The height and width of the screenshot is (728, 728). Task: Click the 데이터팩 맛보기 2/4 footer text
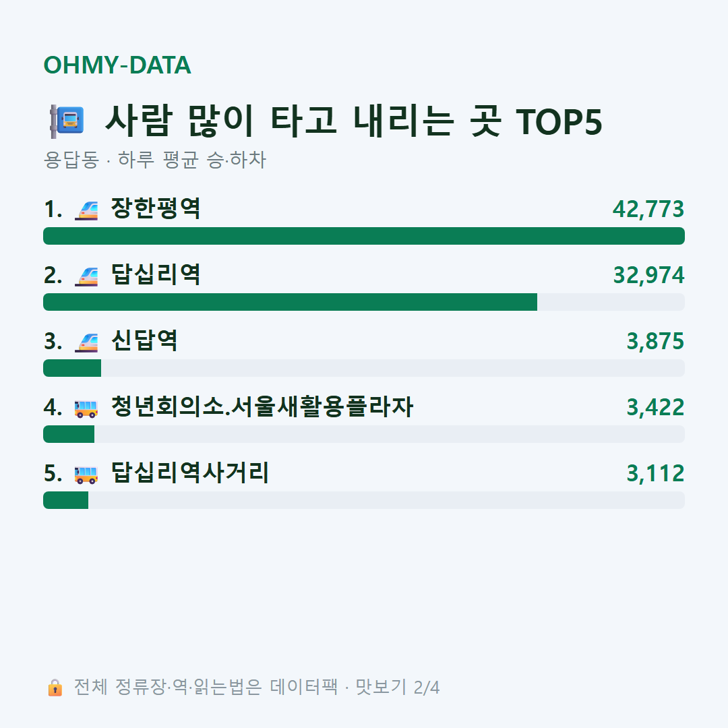coord(257,687)
